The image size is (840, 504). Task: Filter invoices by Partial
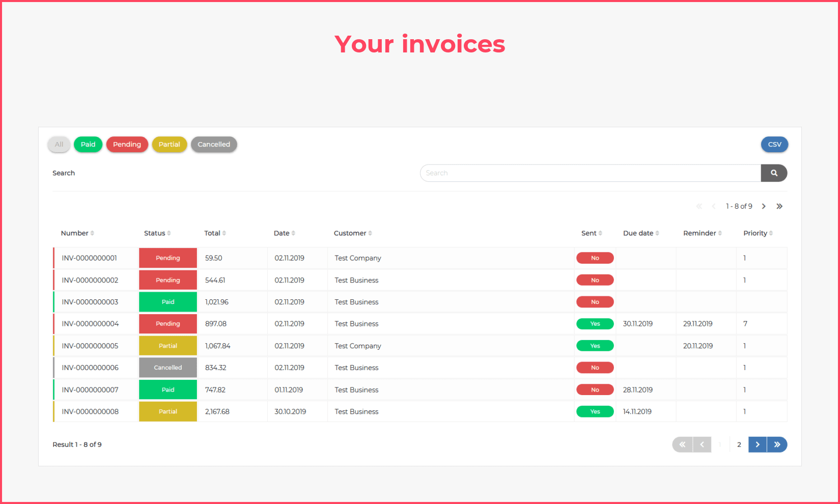click(x=169, y=145)
